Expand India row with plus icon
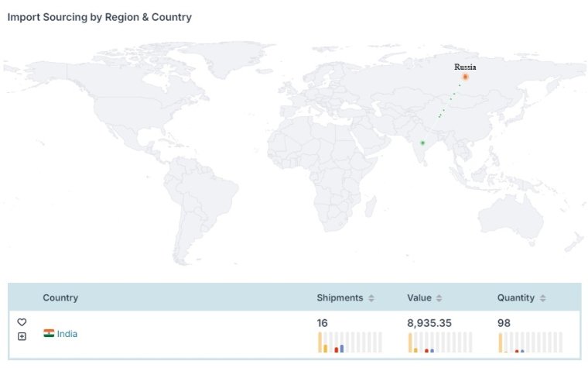The image size is (588, 368). pos(22,336)
